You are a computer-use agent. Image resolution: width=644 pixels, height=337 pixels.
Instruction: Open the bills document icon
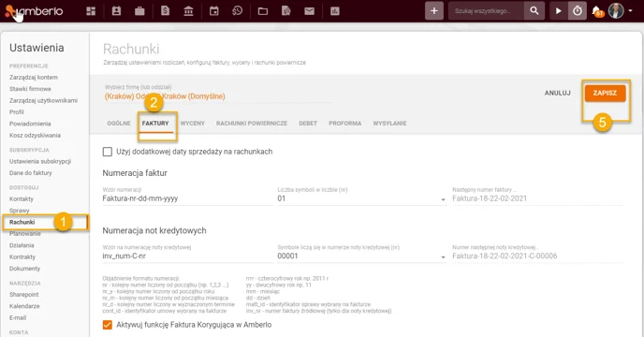click(x=165, y=11)
